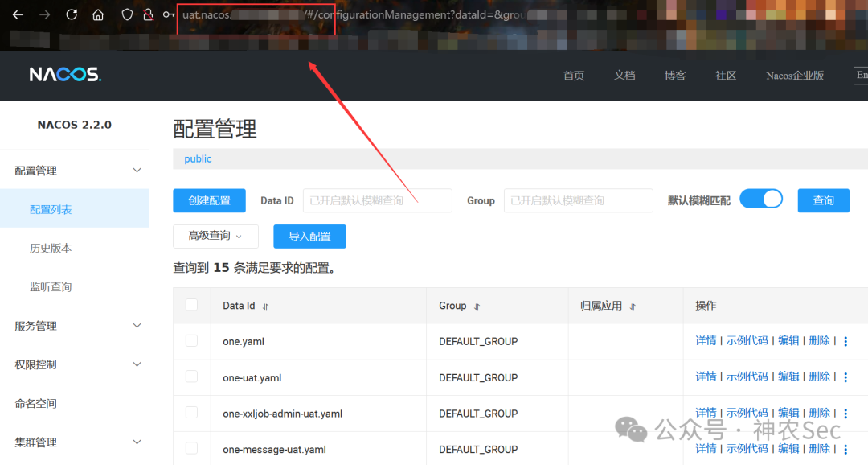This screenshot has width=868, height=465.
Task: Click the one-xxljob-admin-uat.yaml Data Id cell
Action: pos(282,414)
